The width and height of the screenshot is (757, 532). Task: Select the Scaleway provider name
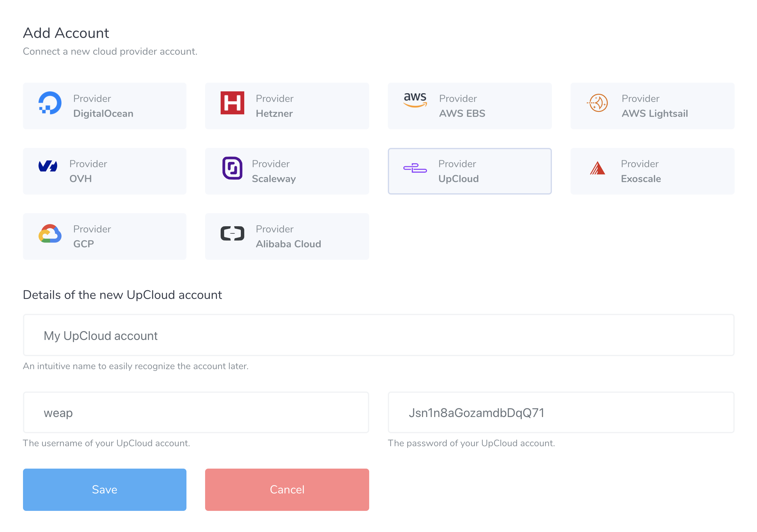274,179
